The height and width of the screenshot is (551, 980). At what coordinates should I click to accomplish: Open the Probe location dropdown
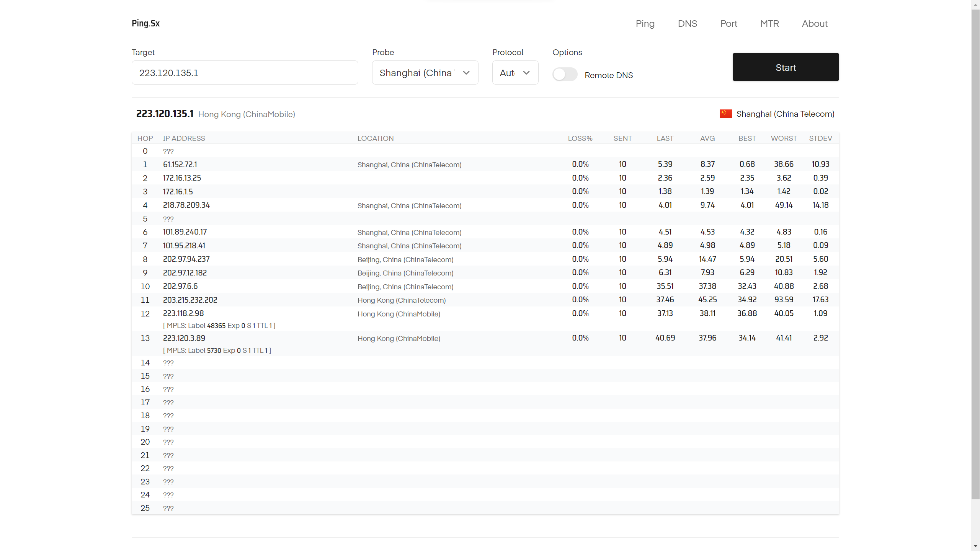pos(425,73)
